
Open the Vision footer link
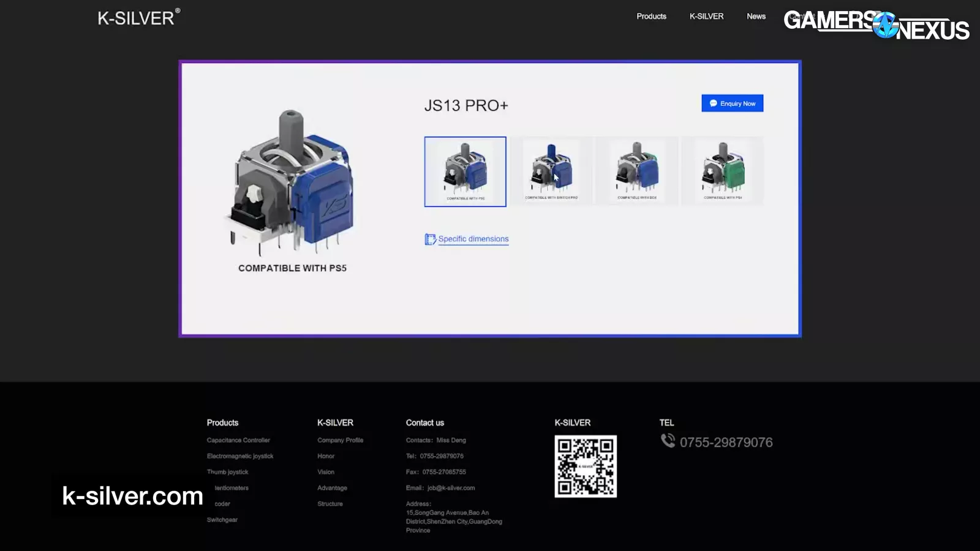326,472
